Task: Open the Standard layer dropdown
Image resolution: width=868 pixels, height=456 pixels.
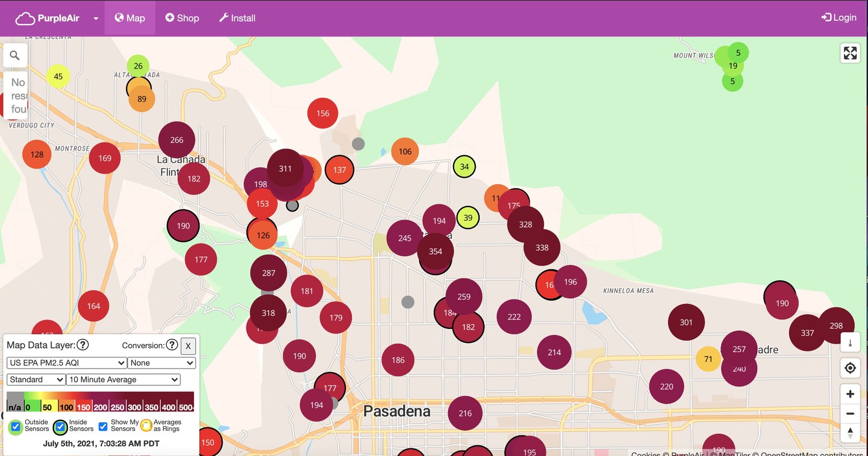Action: point(36,379)
